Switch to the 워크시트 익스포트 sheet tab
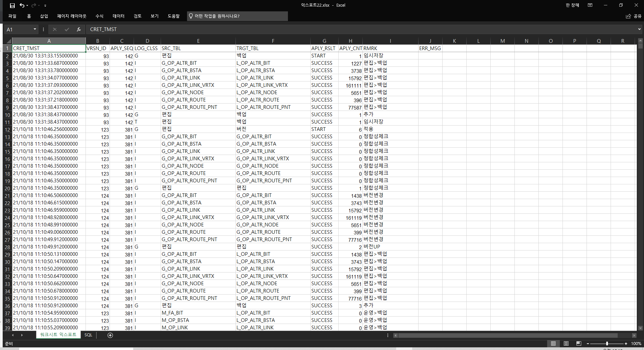Screen dimensions: 644x350 (x=58, y=335)
